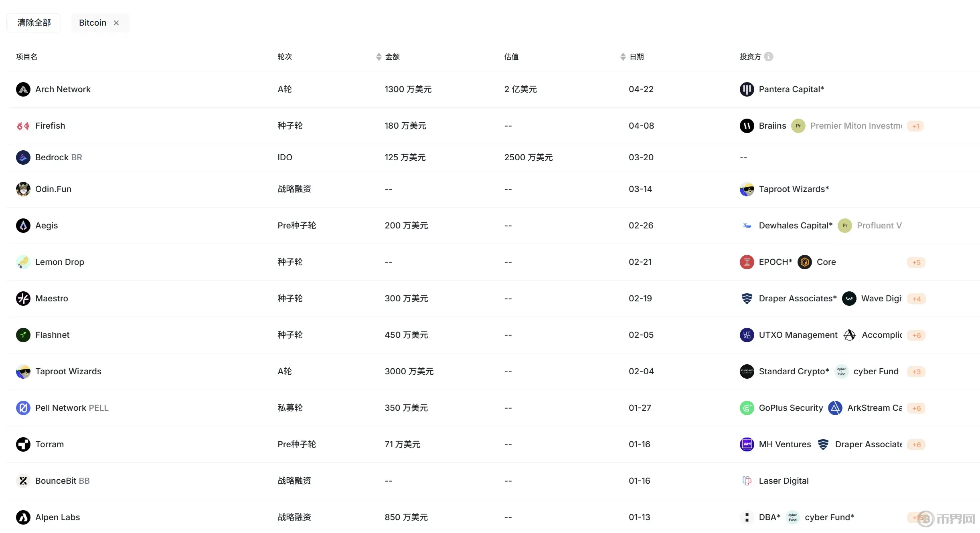
Task: Click the BounceBit project logo
Action: [23, 481]
